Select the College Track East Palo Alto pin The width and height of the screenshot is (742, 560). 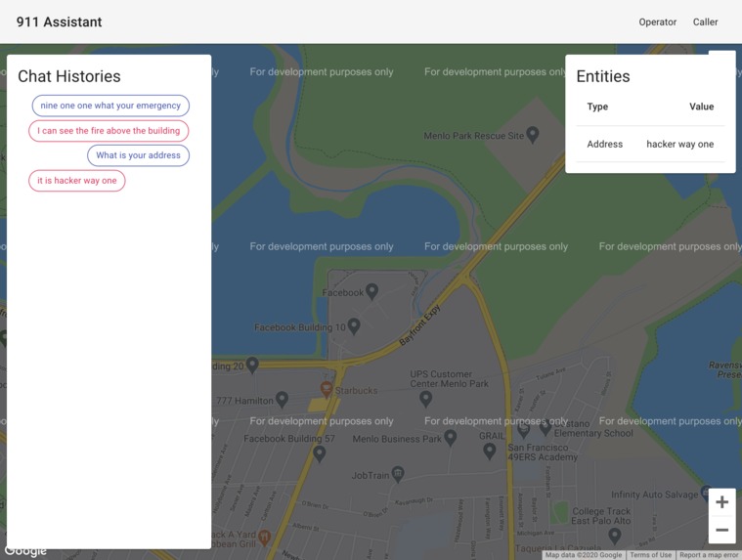coord(614,536)
